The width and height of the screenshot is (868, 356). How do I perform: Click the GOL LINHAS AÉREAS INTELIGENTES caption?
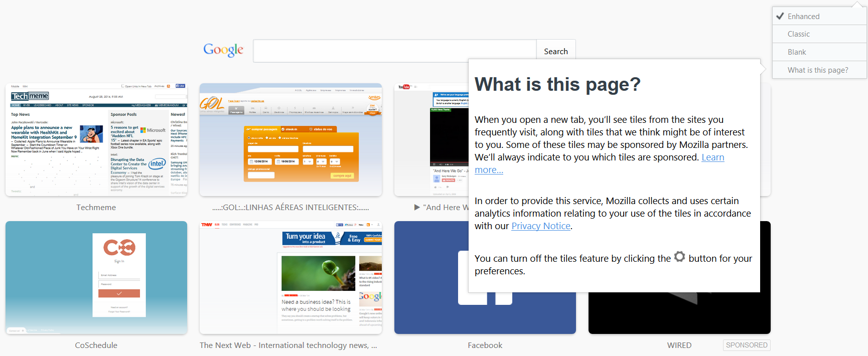291,208
